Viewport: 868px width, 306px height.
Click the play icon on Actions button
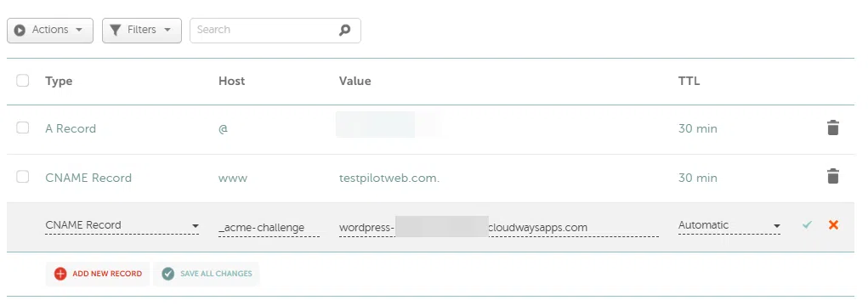pos(20,30)
